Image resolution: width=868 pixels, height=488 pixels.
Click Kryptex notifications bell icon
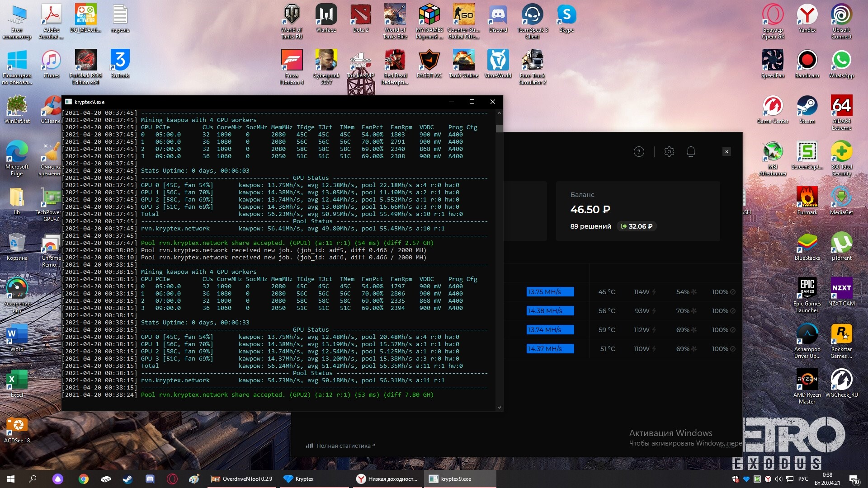pos(691,152)
